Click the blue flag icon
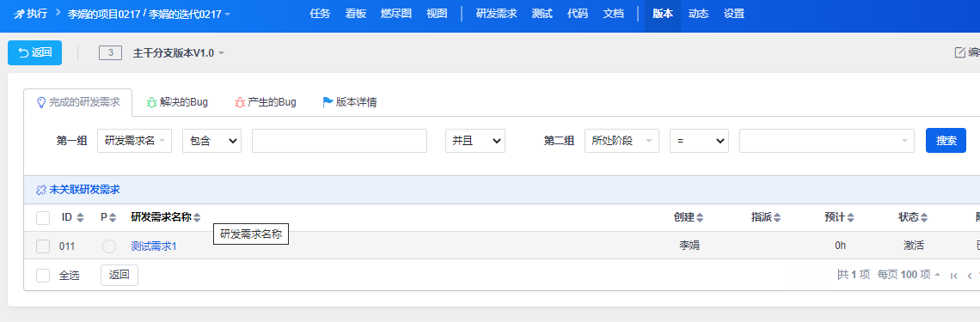 point(328,102)
